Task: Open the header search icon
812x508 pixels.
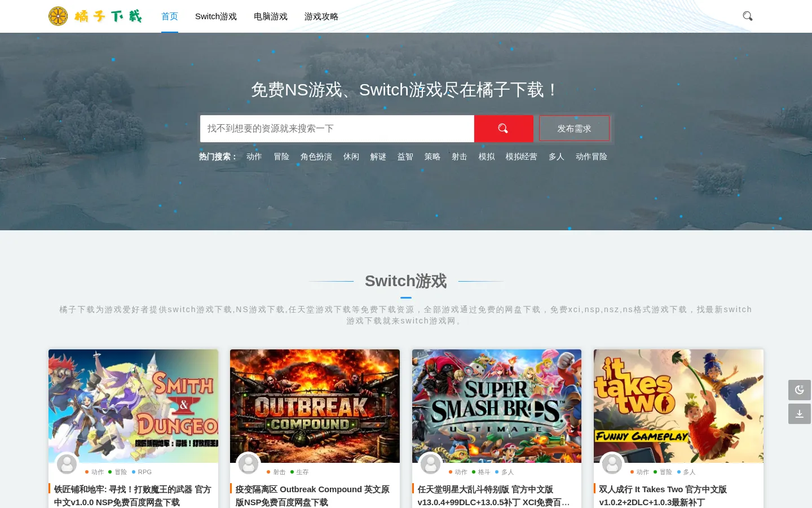Action: (x=748, y=16)
